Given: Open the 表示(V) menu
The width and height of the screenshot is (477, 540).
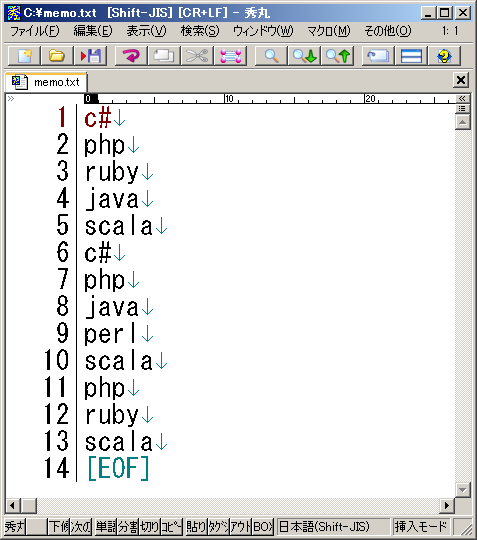Looking at the screenshot, I should [146, 31].
